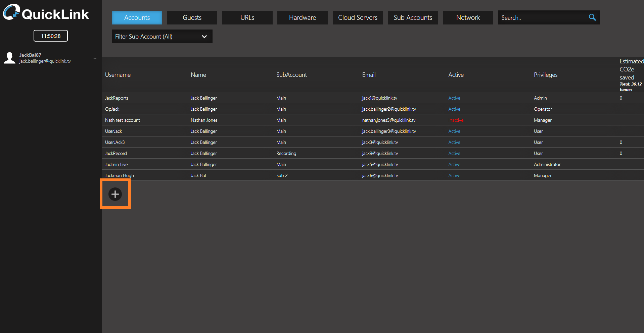The width and height of the screenshot is (644, 333).
Task: Open the URLs tab
Action: click(247, 18)
